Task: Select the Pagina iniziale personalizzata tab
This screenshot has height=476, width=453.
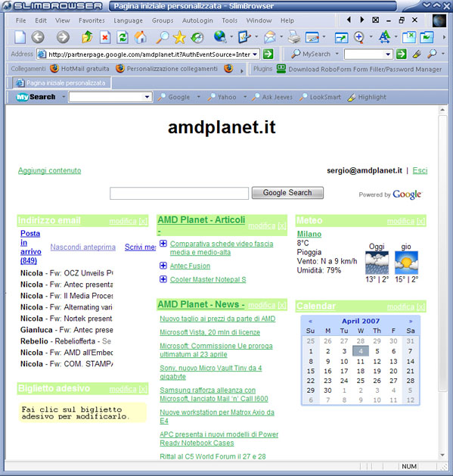Action: tap(62, 83)
